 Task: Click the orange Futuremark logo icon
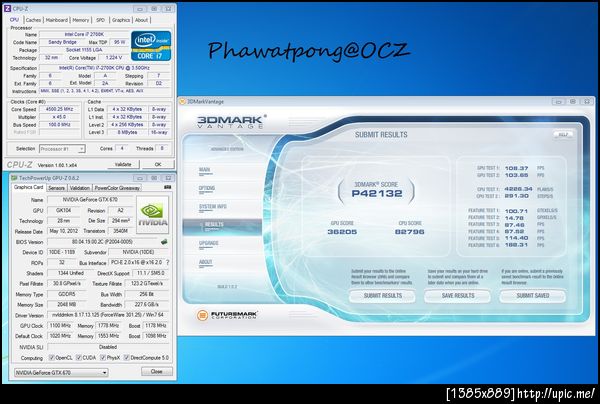point(202,315)
